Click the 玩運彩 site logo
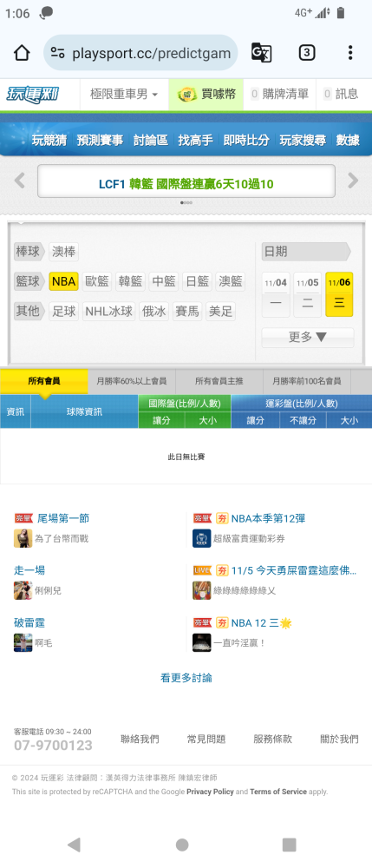 [33, 94]
